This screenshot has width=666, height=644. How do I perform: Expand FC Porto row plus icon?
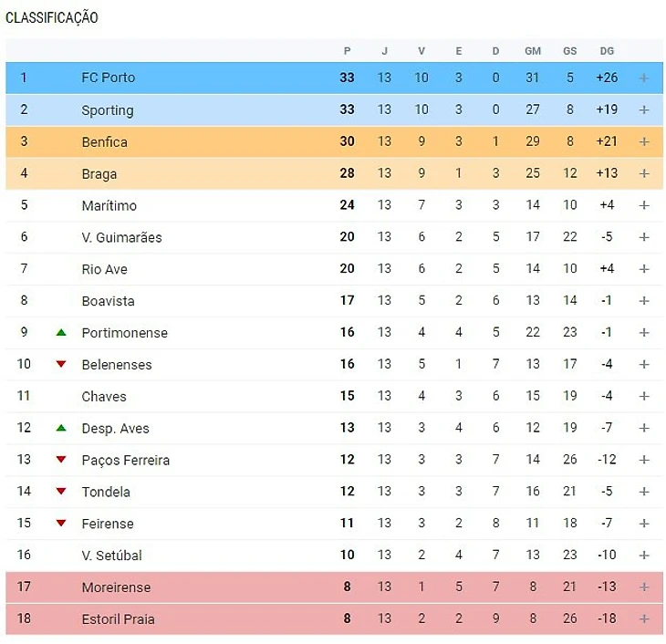(x=643, y=78)
